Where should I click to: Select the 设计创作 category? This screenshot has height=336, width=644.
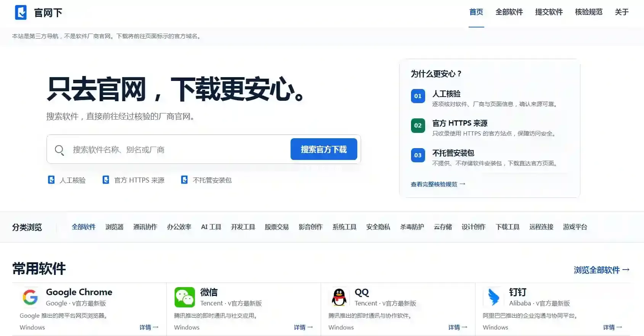coord(474,227)
